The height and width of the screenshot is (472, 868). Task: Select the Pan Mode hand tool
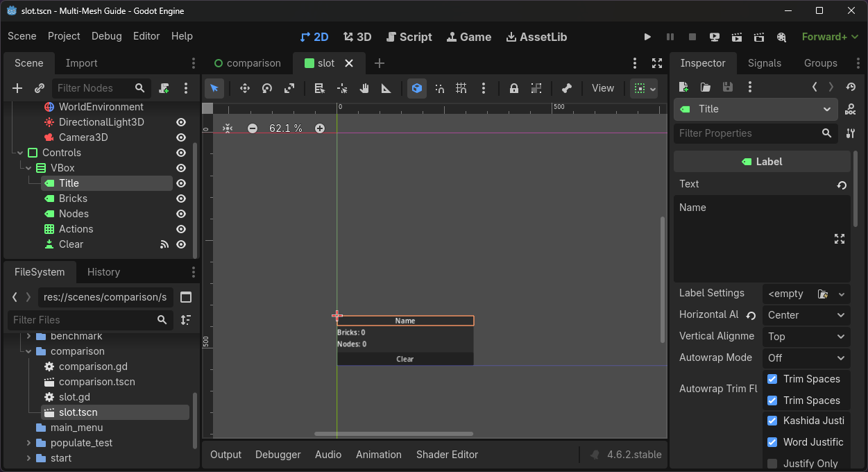point(364,88)
